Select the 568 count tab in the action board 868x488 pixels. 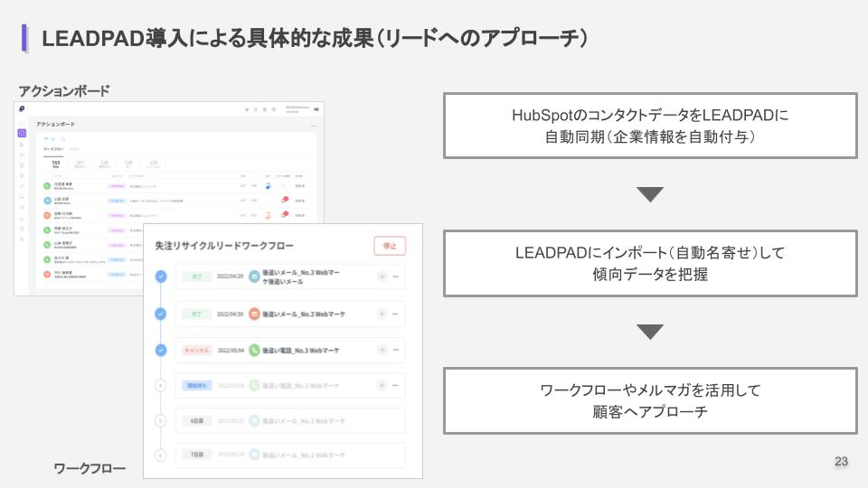pos(56,164)
